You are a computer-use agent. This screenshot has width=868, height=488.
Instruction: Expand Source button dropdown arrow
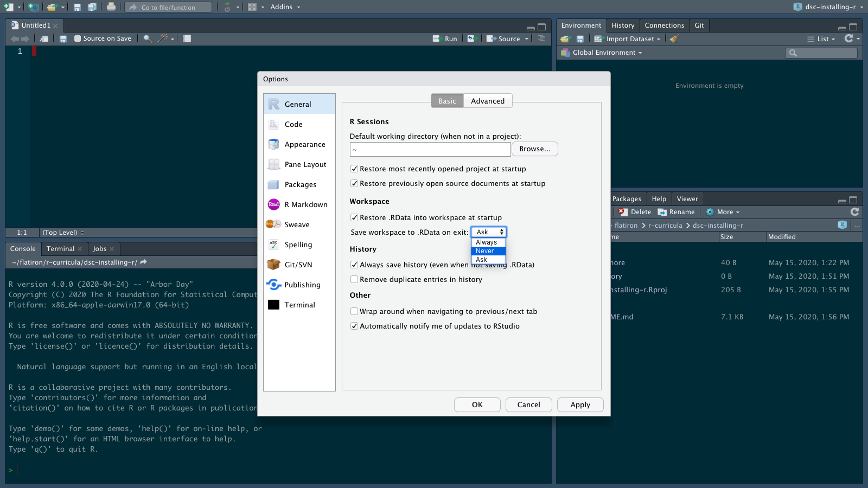point(527,39)
